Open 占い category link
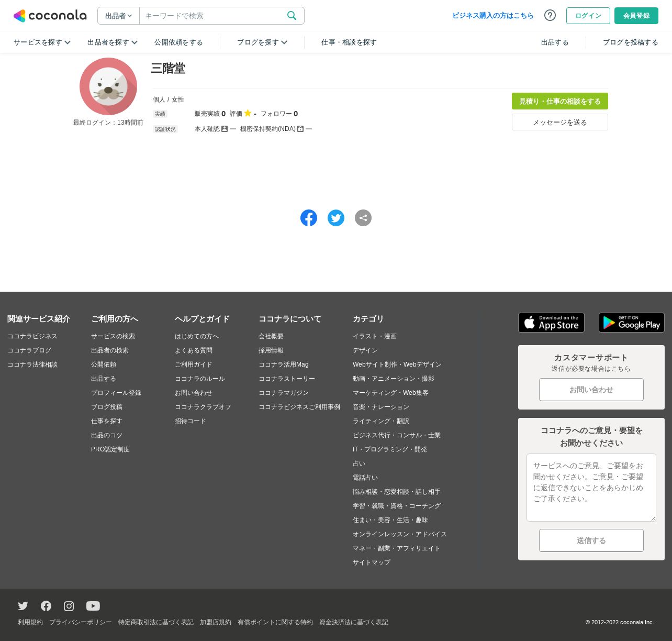Viewport: 672px width, 641px height. (x=359, y=463)
